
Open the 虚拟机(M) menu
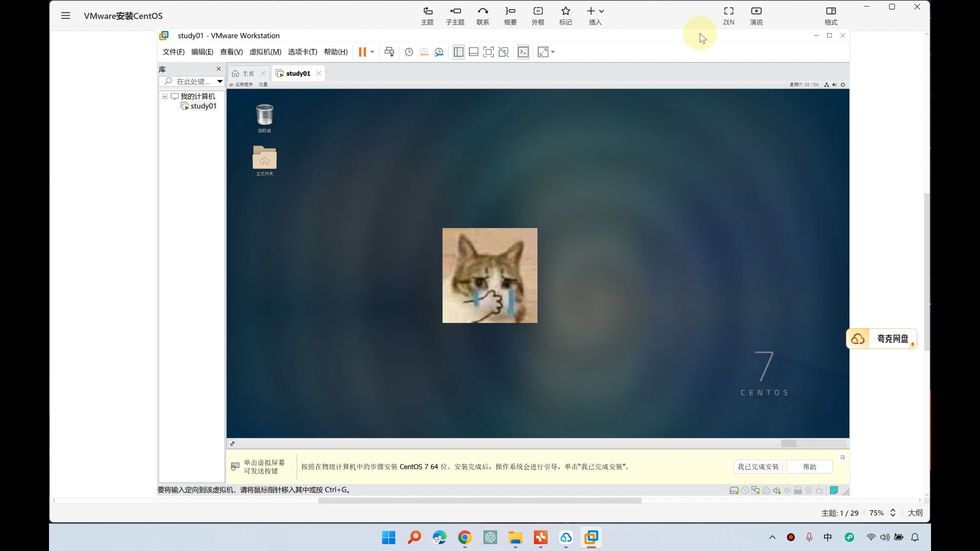coord(265,52)
